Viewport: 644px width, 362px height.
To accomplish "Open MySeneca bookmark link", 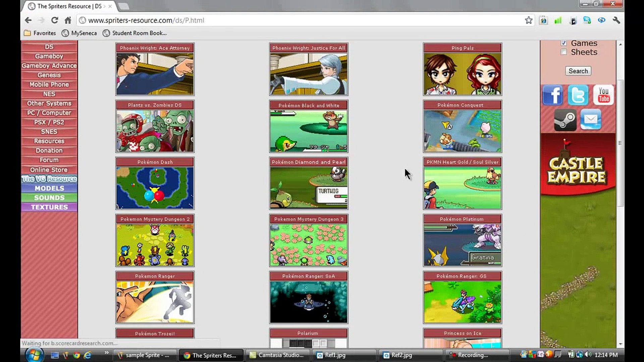I will [x=79, y=33].
